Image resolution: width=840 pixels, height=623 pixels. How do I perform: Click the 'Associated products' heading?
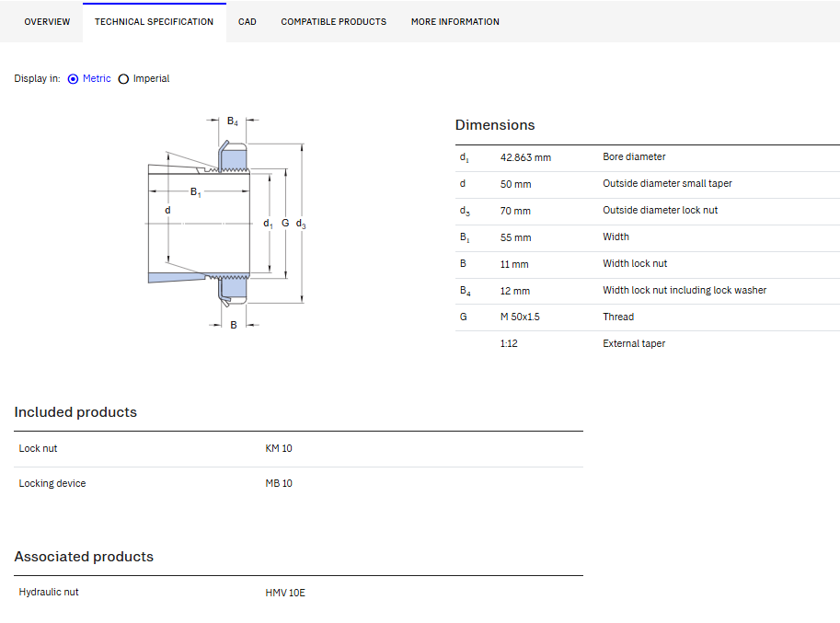pyautogui.click(x=84, y=557)
